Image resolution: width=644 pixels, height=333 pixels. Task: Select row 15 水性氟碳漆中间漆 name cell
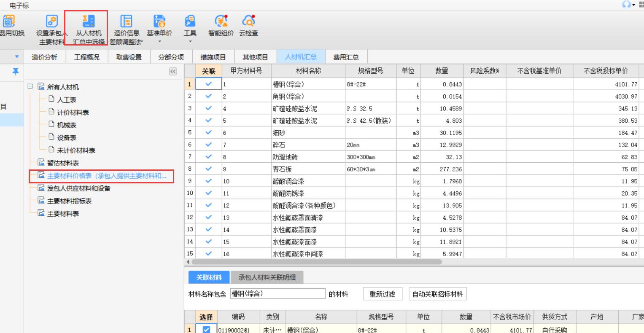point(308,254)
